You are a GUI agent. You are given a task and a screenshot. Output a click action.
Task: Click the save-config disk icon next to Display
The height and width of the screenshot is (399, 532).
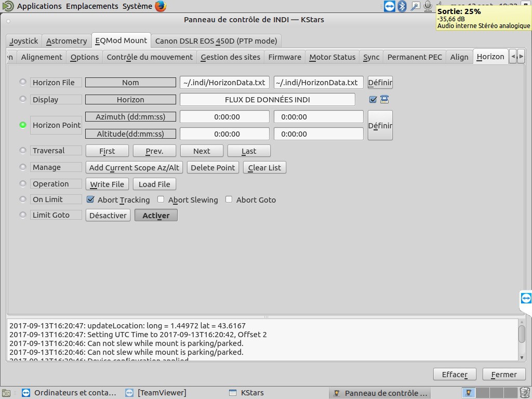point(384,99)
